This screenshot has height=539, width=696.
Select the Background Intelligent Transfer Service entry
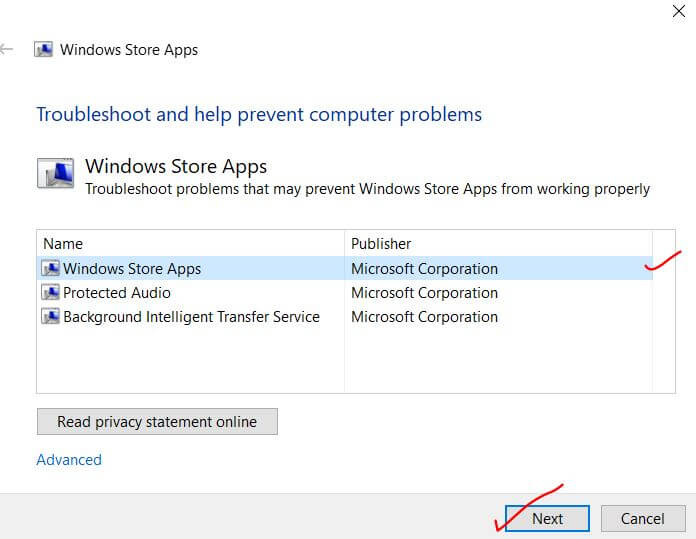pos(191,317)
